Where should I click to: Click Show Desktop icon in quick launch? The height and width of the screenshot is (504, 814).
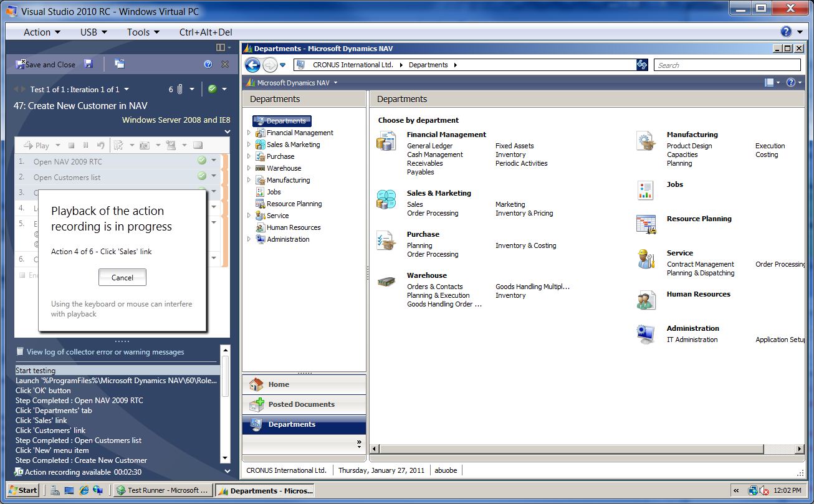tap(69, 490)
